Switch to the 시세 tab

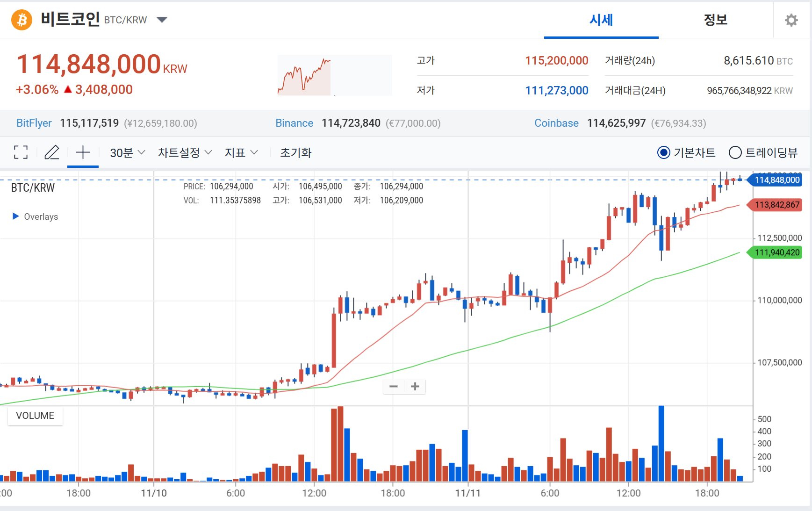tap(601, 20)
